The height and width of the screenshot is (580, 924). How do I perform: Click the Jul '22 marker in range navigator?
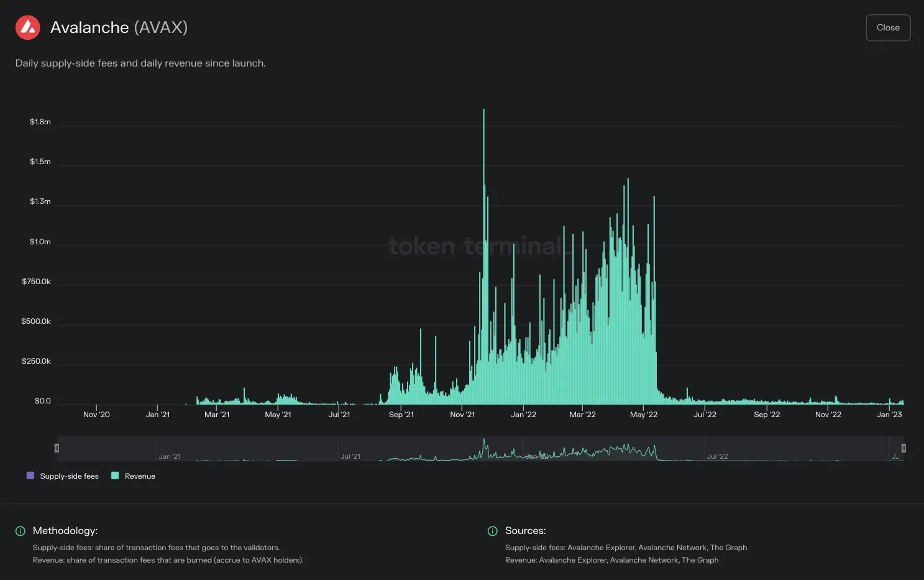[x=717, y=456]
